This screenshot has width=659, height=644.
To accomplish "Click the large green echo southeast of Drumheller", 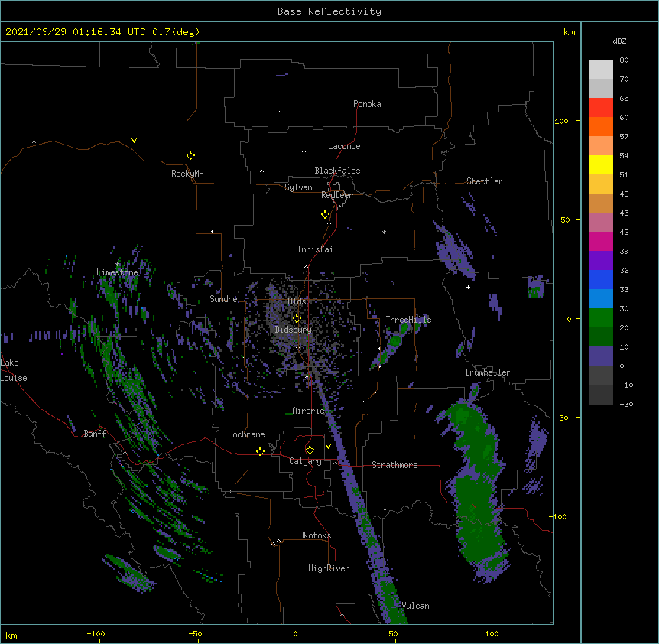I will pos(479,488).
